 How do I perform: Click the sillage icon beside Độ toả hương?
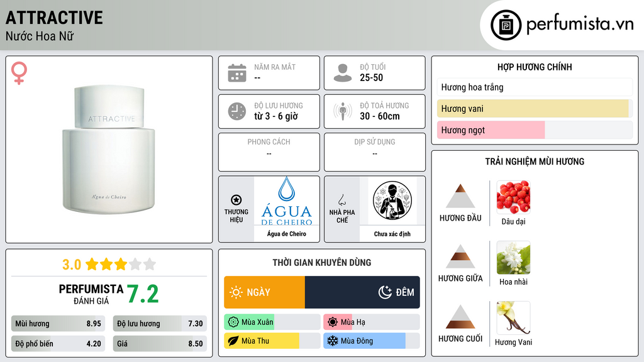[343, 111]
